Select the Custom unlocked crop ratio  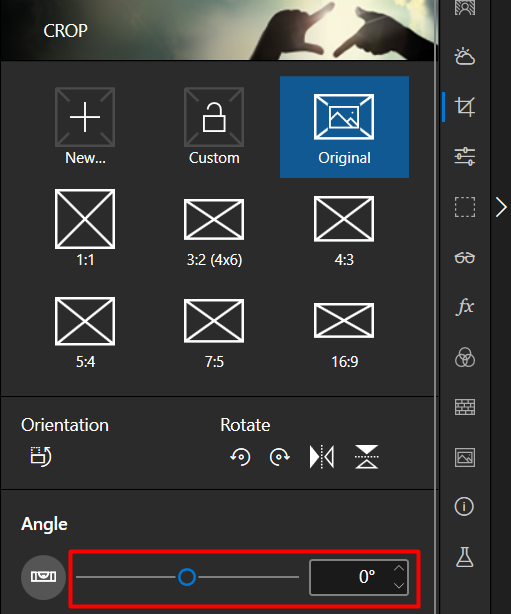point(214,126)
